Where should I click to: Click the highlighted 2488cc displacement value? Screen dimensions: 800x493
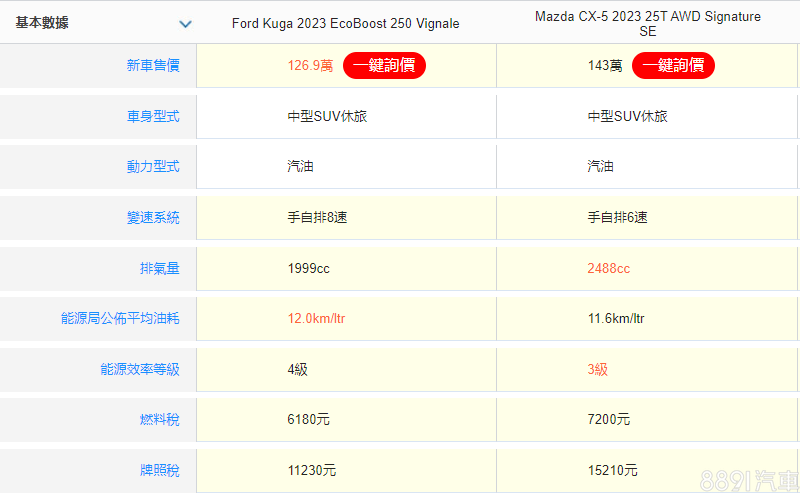609,268
